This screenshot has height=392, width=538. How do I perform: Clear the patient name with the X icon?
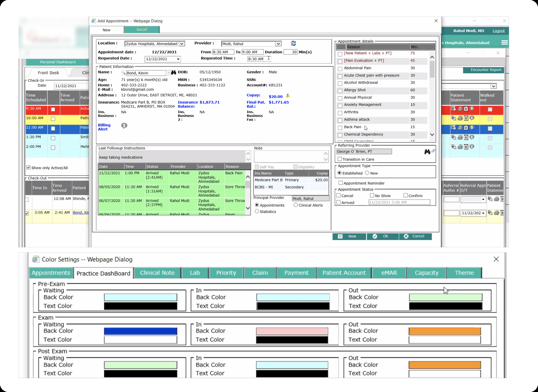(x=168, y=73)
